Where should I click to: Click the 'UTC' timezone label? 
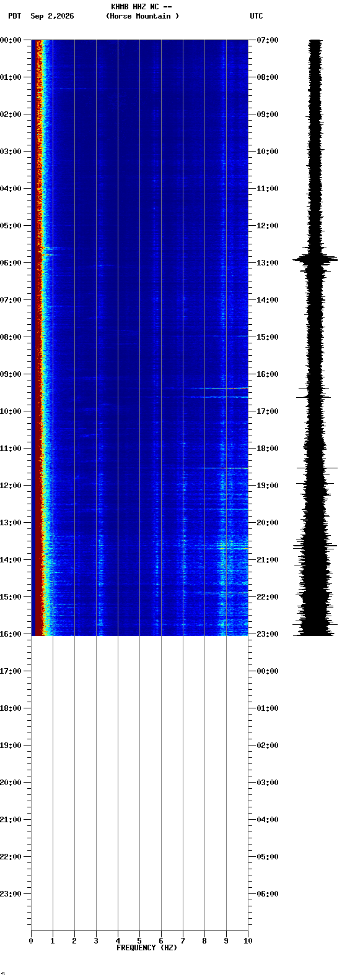256,16
